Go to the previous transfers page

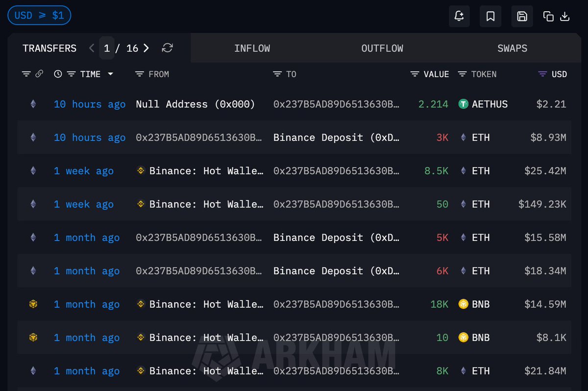tap(92, 48)
